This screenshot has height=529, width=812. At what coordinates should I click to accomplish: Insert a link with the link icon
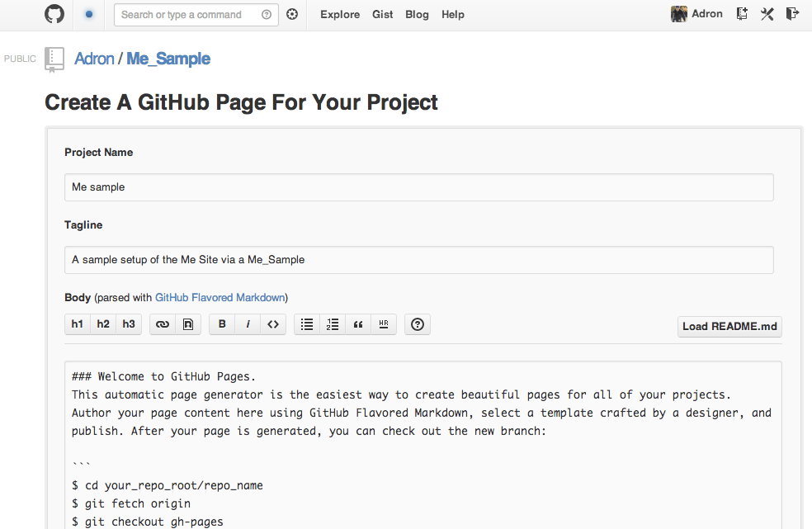(163, 324)
